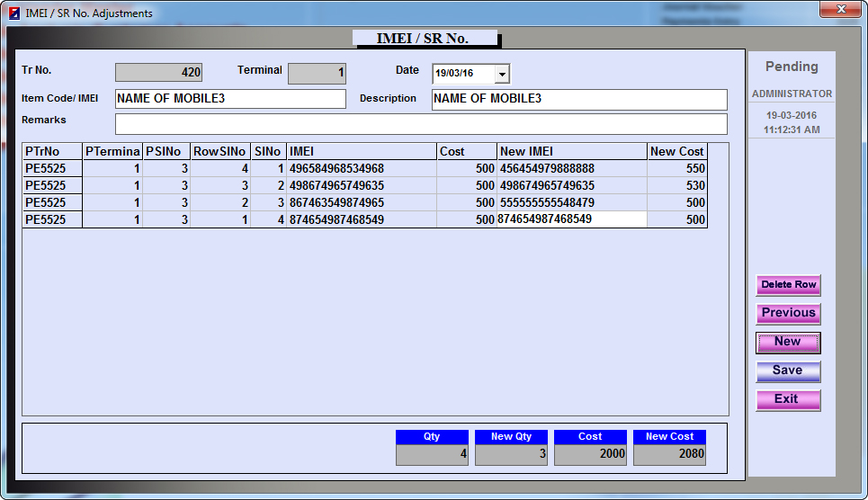This screenshot has height=500, width=868.
Task: Select the Tr No. field
Action: point(159,73)
